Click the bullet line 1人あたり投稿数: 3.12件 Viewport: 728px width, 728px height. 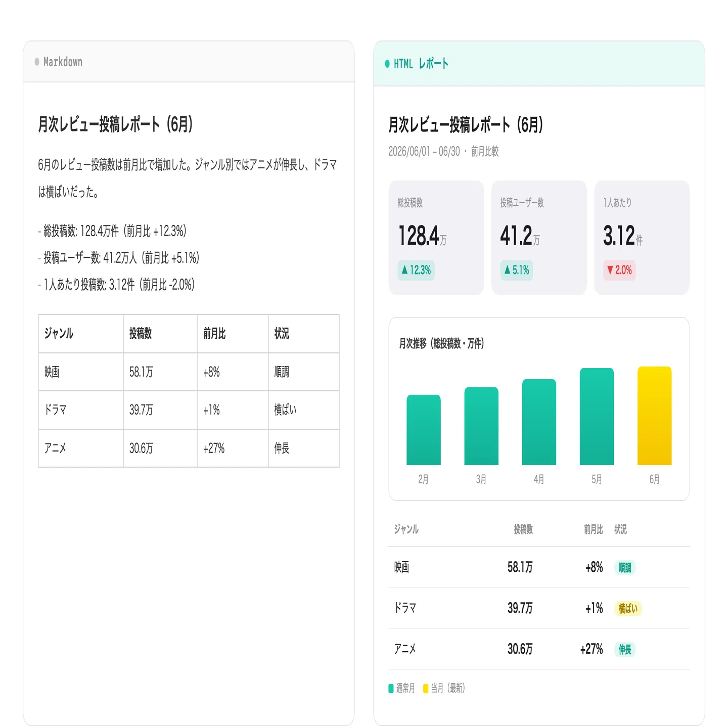pyautogui.click(x=116, y=285)
